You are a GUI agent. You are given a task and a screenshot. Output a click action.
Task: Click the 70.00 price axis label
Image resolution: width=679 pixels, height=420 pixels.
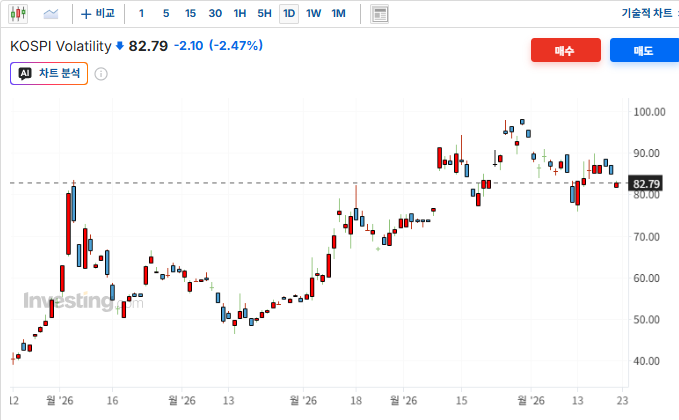(x=647, y=237)
